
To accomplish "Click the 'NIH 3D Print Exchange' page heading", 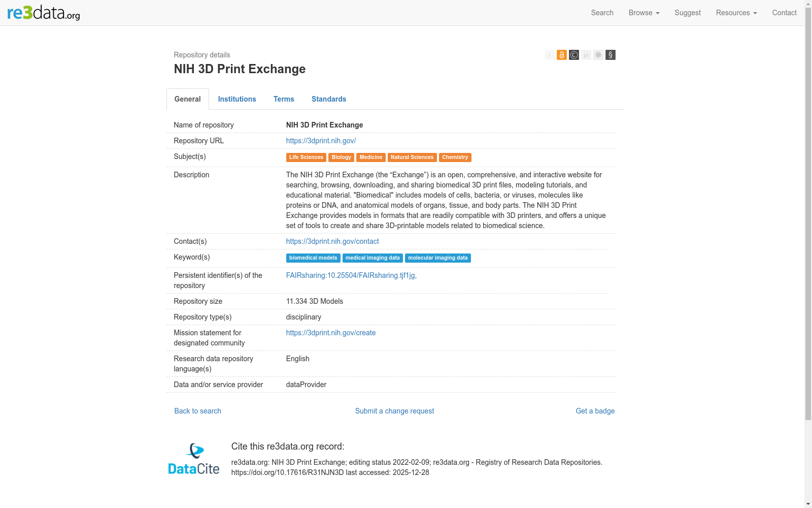I will click(240, 69).
